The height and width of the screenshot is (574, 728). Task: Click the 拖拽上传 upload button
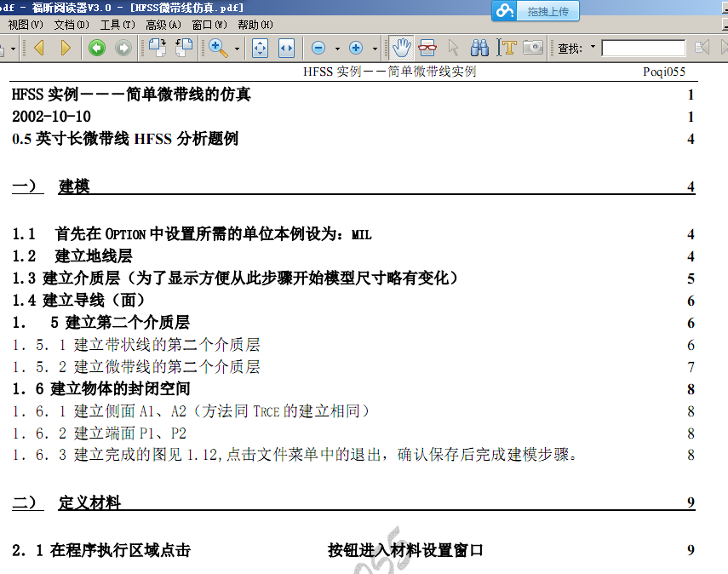(547, 11)
